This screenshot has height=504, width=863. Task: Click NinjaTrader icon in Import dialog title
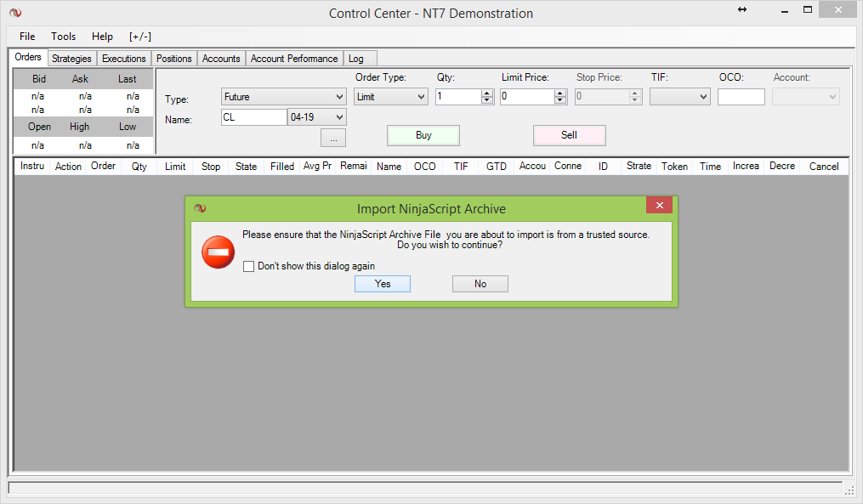tap(200, 208)
